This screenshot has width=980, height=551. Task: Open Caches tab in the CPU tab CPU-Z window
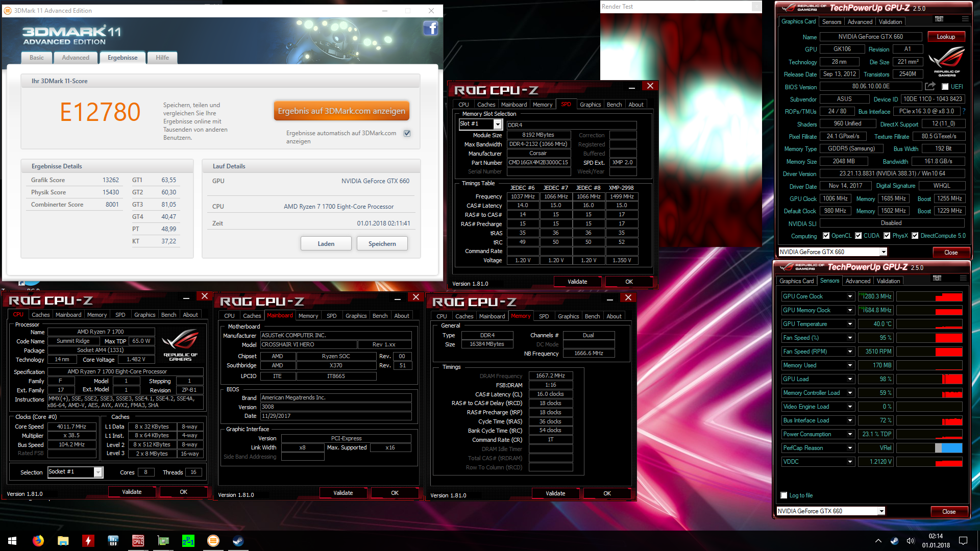tap(40, 315)
